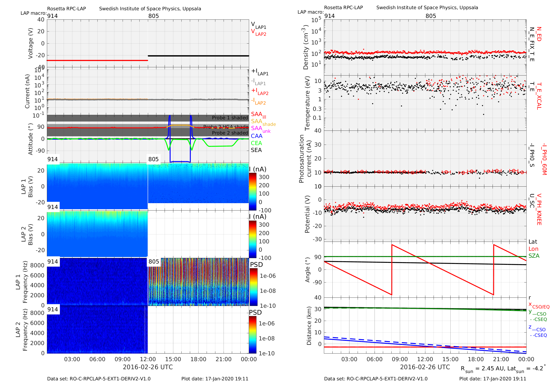Click the x_CSO/EQ distance legend label

pyautogui.click(x=539, y=305)
